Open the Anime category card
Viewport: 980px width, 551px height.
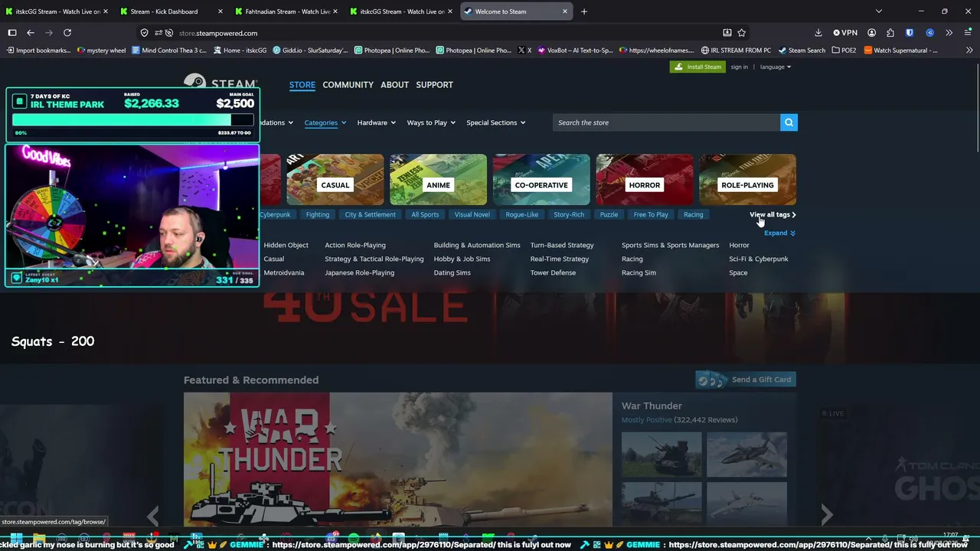click(x=438, y=180)
